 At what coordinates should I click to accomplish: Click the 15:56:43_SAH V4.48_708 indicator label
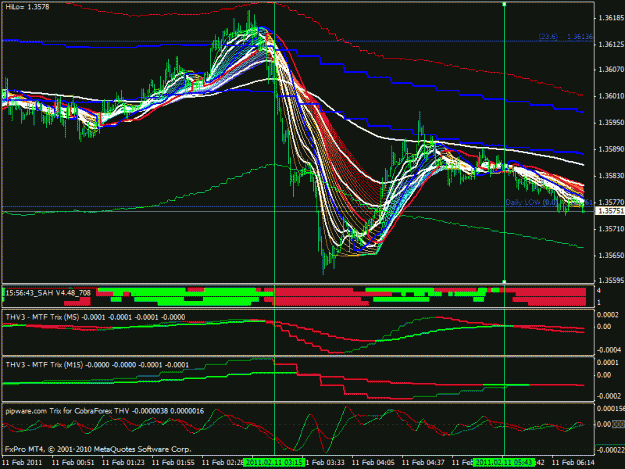pyautogui.click(x=48, y=293)
